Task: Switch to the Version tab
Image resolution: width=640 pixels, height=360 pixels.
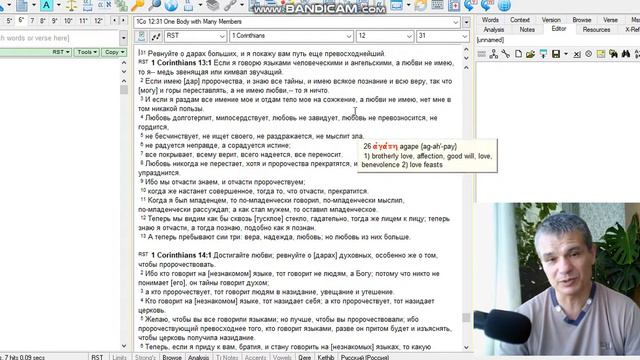Action: pos(551,20)
